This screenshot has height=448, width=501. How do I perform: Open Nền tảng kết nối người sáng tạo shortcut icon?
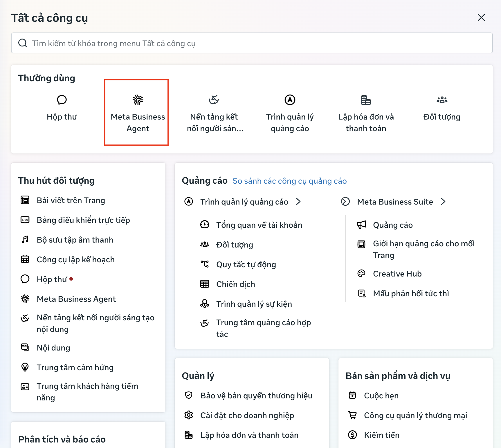(214, 100)
